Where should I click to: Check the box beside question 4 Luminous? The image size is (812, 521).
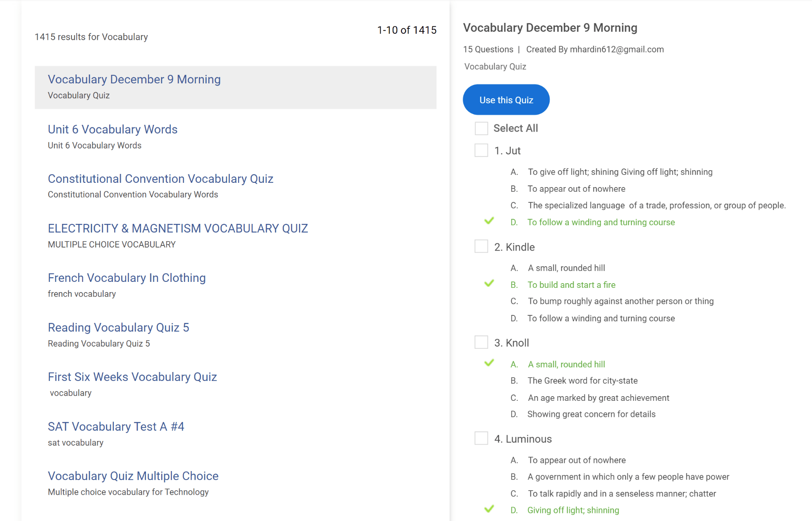(481, 438)
